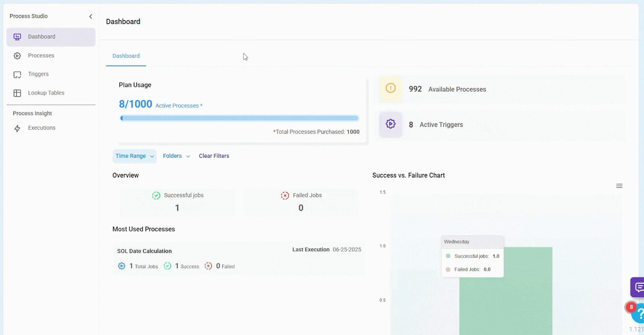
Task: Expand the Time Range dropdown
Action: (x=134, y=156)
